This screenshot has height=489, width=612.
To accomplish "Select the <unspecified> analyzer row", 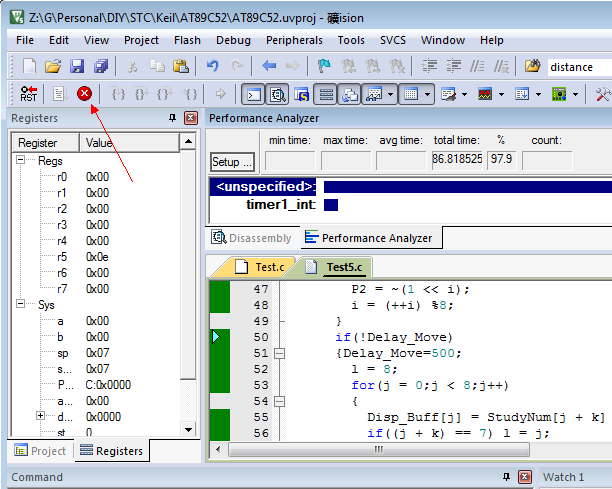I will point(265,187).
